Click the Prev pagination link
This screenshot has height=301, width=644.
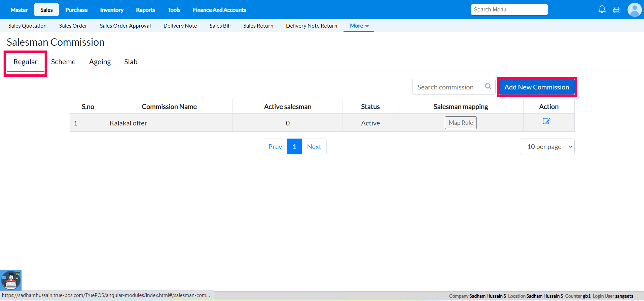pos(275,147)
